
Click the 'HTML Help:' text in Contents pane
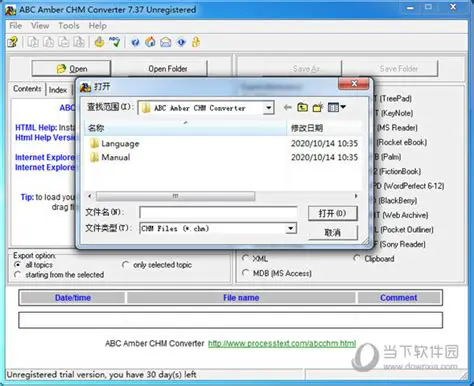(36, 128)
